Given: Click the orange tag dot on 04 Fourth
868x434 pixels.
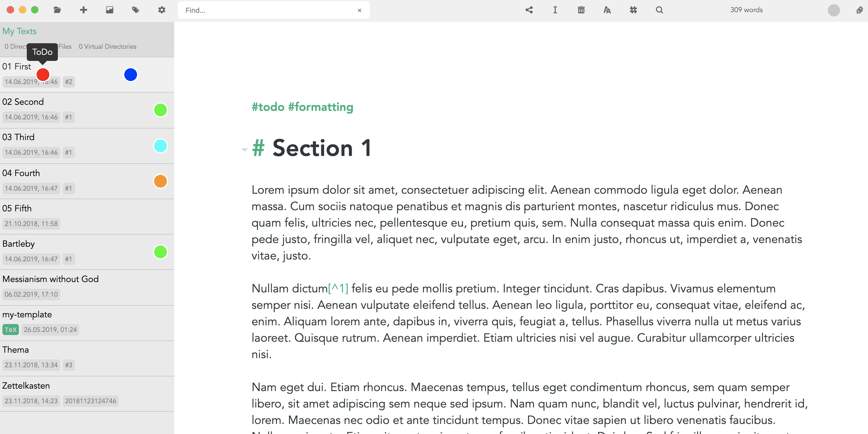Looking at the screenshot, I should point(161,181).
